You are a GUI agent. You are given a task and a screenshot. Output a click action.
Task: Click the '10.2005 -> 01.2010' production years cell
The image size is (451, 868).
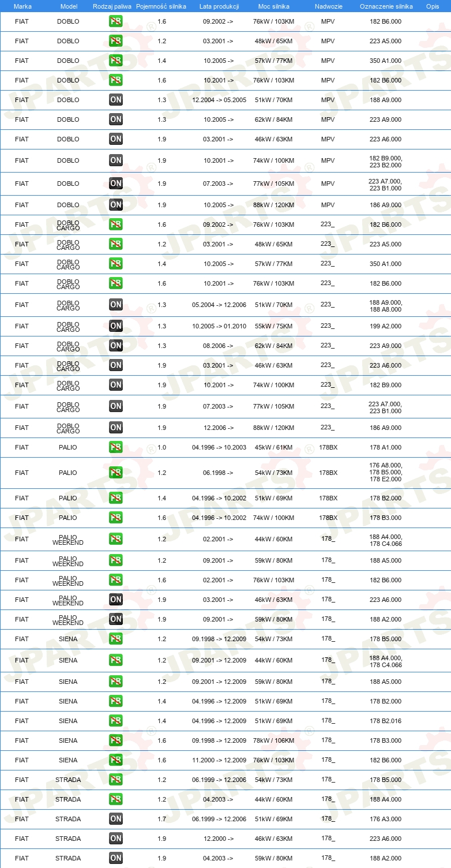coord(219,326)
